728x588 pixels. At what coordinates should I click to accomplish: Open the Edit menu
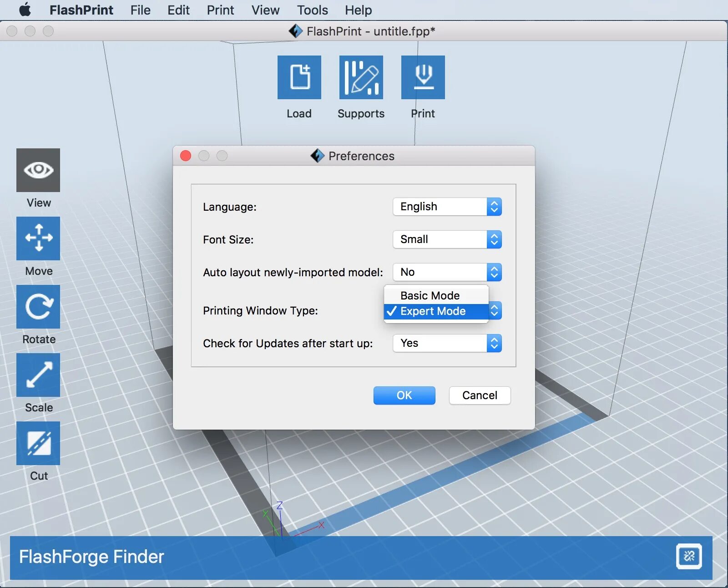tap(178, 10)
